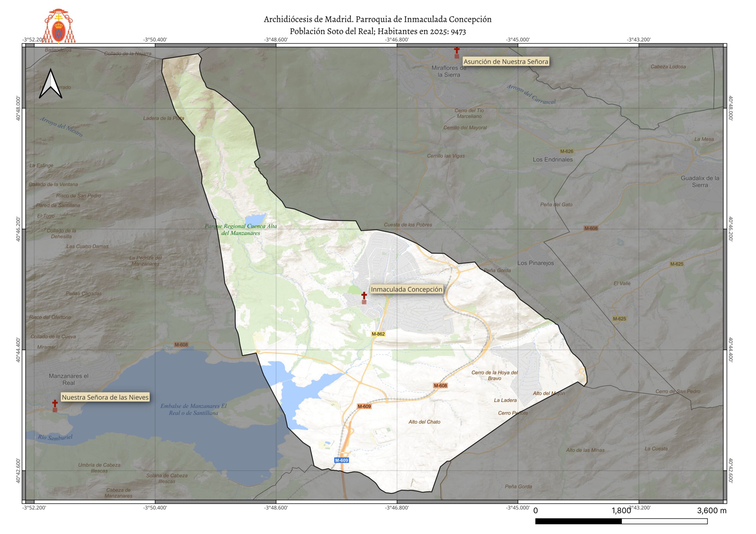
Task: Click the yellow M-862 road badge
Action: (x=378, y=334)
